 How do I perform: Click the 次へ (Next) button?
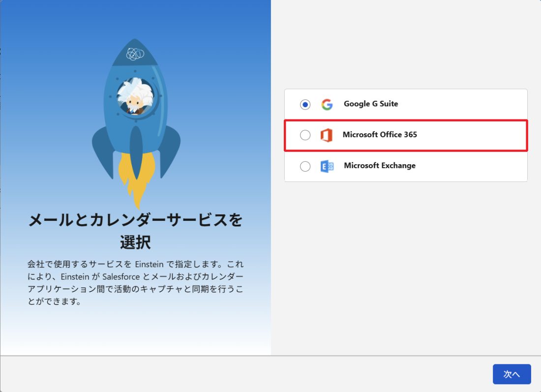click(511, 374)
